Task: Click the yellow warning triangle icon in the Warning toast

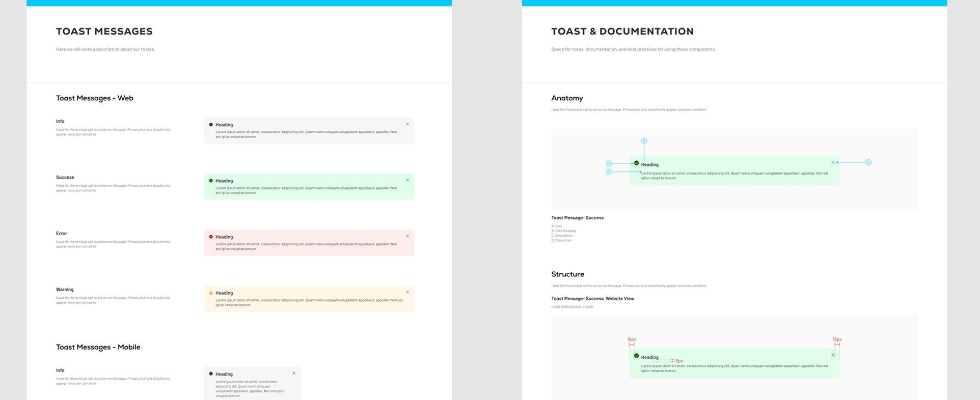Action: coord(211,293)
